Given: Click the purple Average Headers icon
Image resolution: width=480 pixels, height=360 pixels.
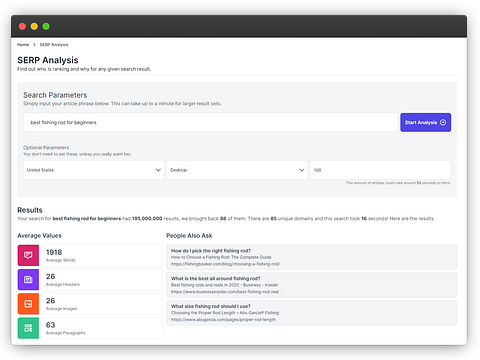Looking at the screenshot, I should (28, 280).
